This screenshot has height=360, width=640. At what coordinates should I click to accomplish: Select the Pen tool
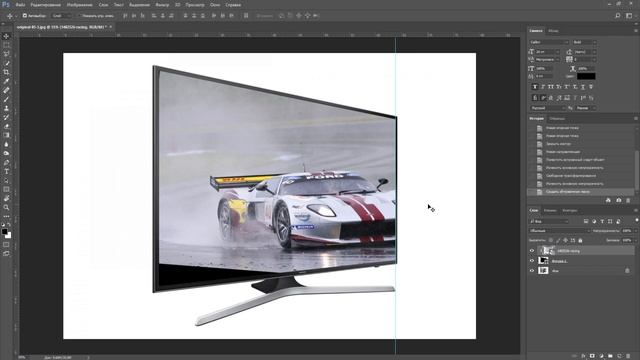pyautogui.click(x=6, y=162)
